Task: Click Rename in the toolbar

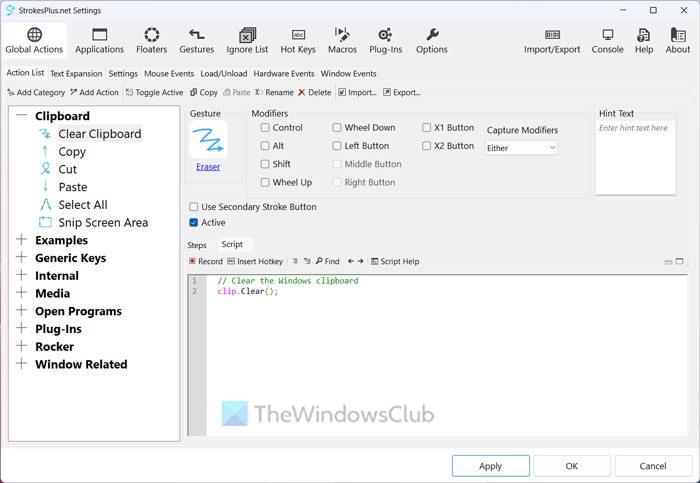Action: pos(274,92)
